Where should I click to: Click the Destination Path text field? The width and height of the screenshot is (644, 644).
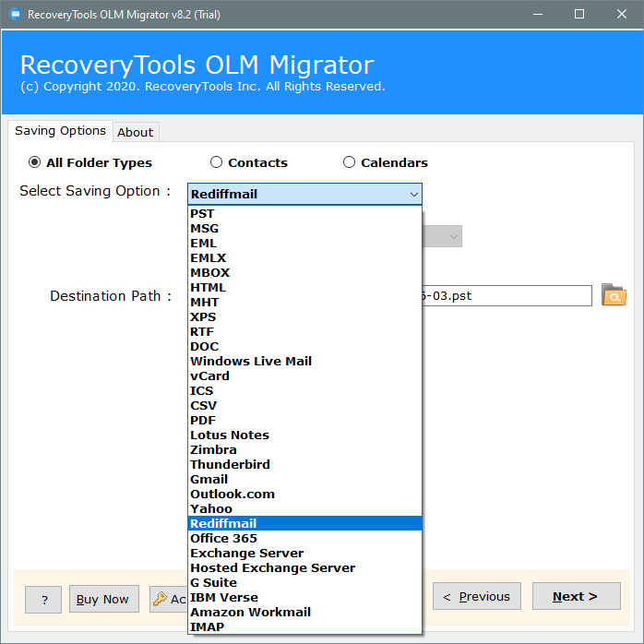507,296
